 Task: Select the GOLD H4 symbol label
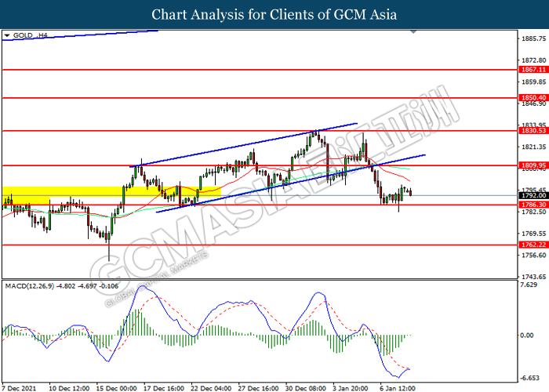pos(30,35)
